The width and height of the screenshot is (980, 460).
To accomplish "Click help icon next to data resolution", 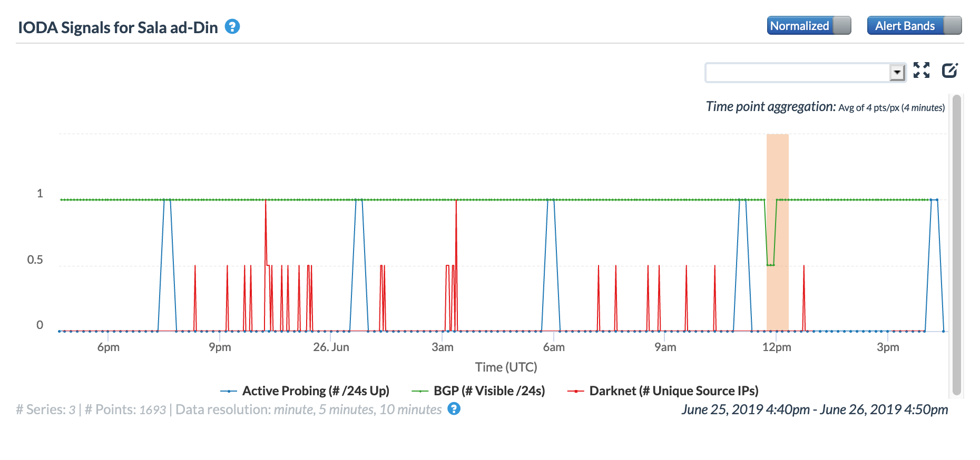I will 454,409.
